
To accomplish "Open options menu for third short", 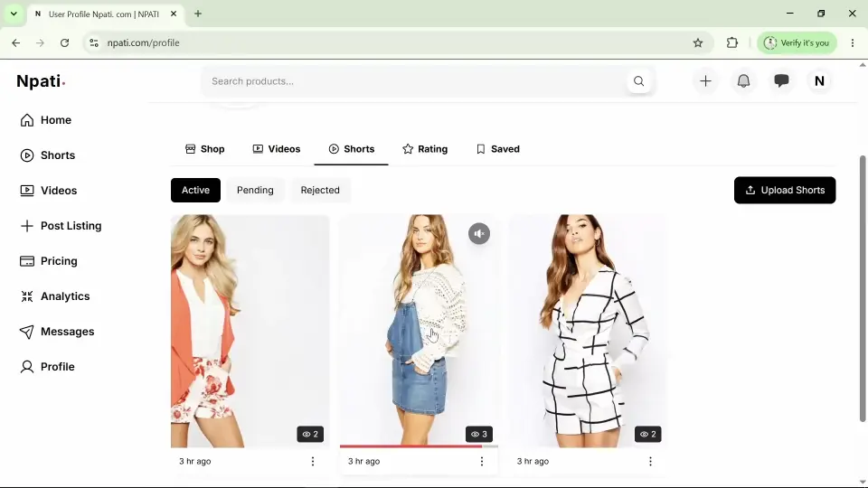I will pyautogui.click(x=650, y=462).
